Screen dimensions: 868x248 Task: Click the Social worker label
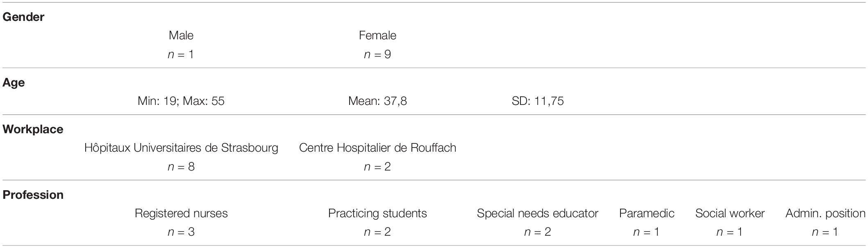730,213
